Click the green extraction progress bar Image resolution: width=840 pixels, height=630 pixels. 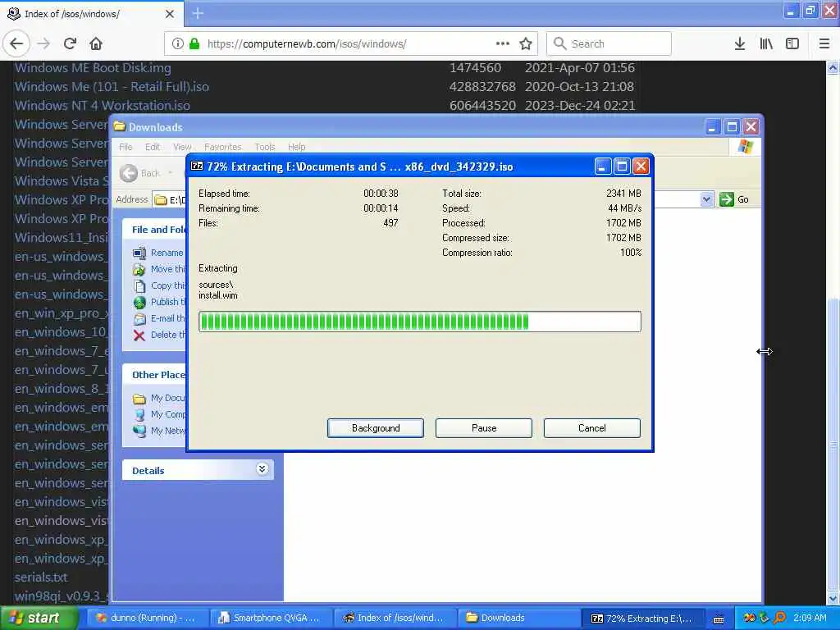(419, 322)
